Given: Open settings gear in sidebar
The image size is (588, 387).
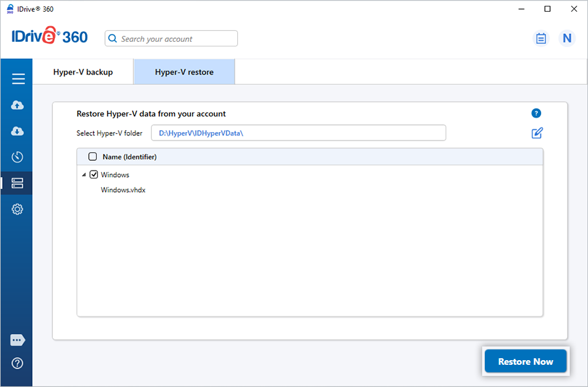Looking at the screenshot, I should tap(18, 209).
